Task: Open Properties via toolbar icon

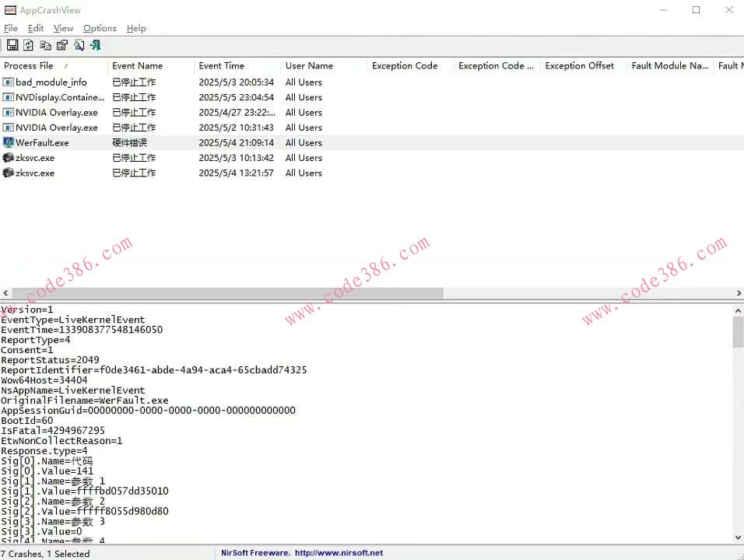Action: point(61,45)
